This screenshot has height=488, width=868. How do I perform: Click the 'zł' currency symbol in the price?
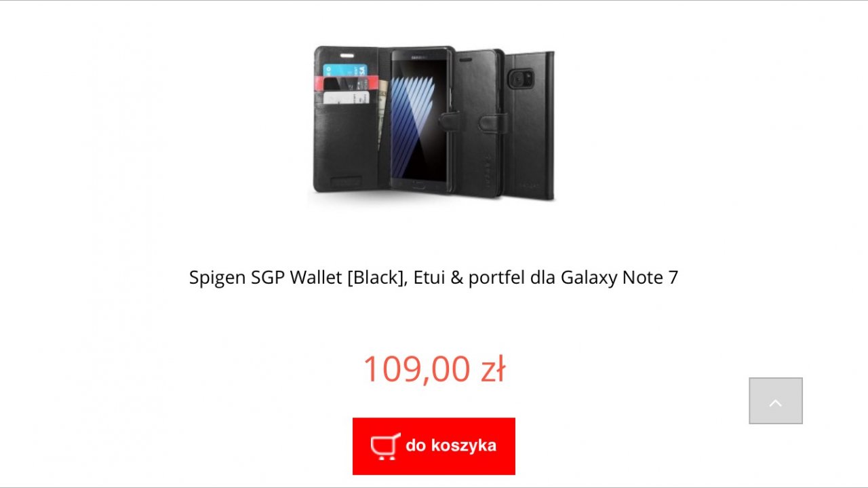[x=492, y=369]
